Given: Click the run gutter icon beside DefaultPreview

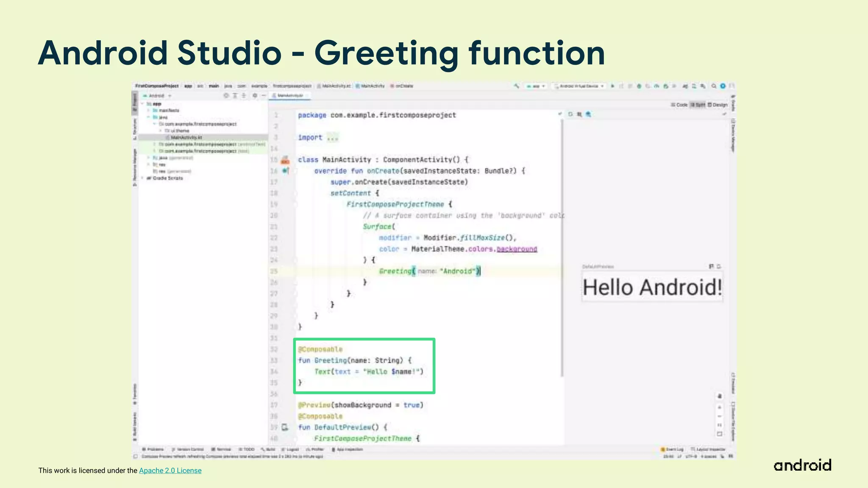Looking at the screenshot, I should [285, 427].
